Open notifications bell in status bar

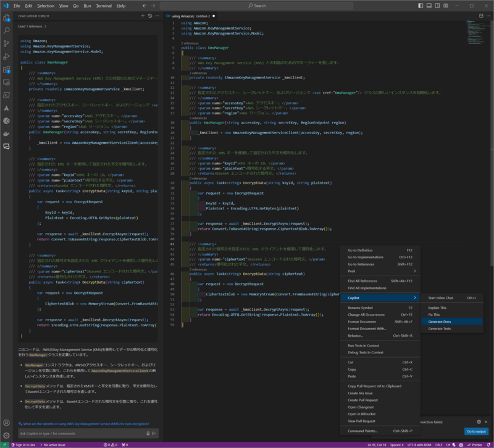coord(488,445)
